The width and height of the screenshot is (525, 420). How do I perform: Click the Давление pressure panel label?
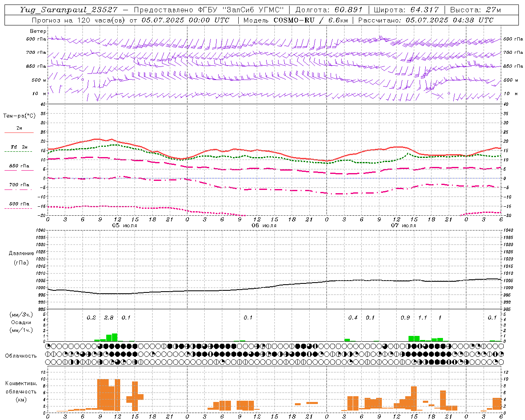[21, 253]
